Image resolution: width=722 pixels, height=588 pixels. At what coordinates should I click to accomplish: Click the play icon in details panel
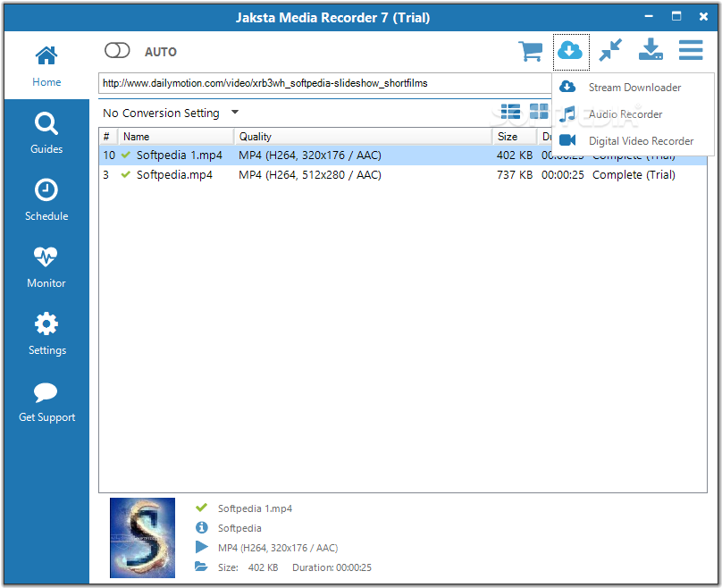[x=201, y=547]
